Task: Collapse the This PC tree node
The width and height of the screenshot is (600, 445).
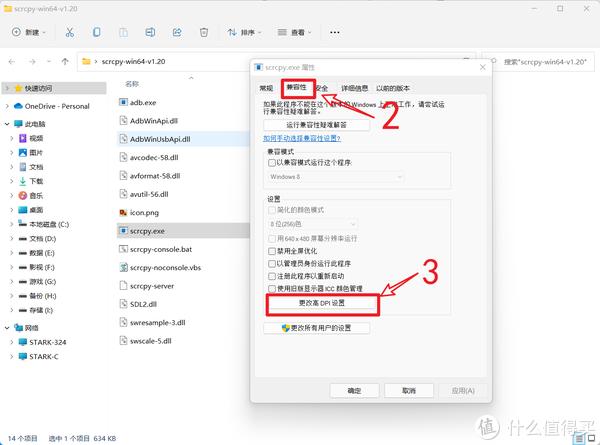Action: pyautogui.click(x=7, y=124)
